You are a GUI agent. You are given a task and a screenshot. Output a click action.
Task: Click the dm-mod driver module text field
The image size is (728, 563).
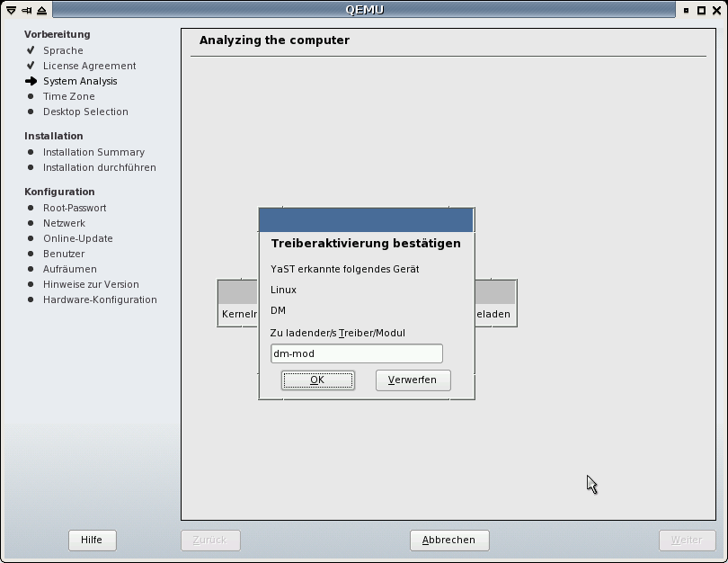356,353
